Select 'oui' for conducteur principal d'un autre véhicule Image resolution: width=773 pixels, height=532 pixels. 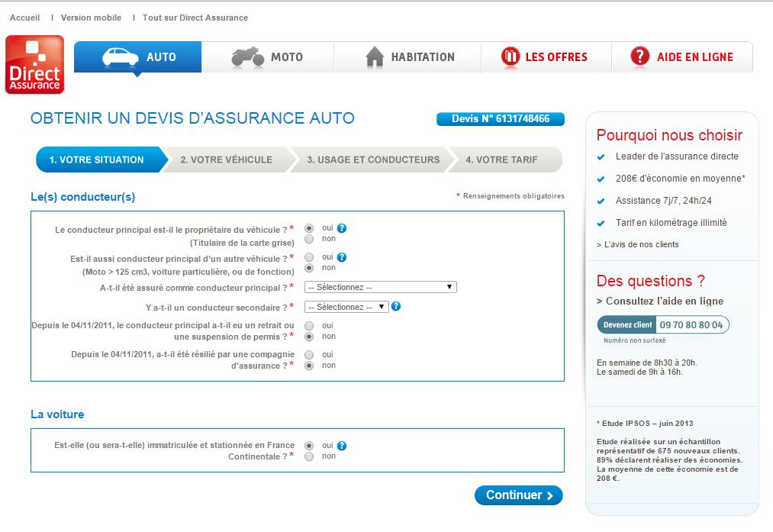309,257
